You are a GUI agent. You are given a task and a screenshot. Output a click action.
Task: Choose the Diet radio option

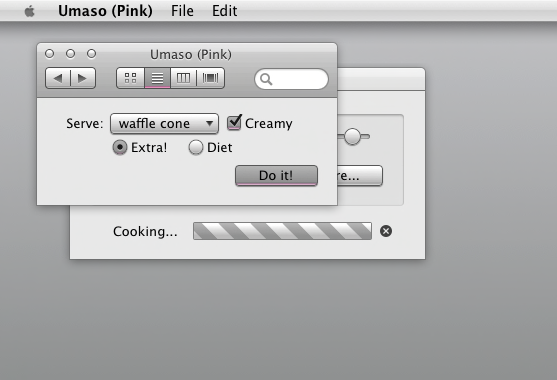pos(196,147)
